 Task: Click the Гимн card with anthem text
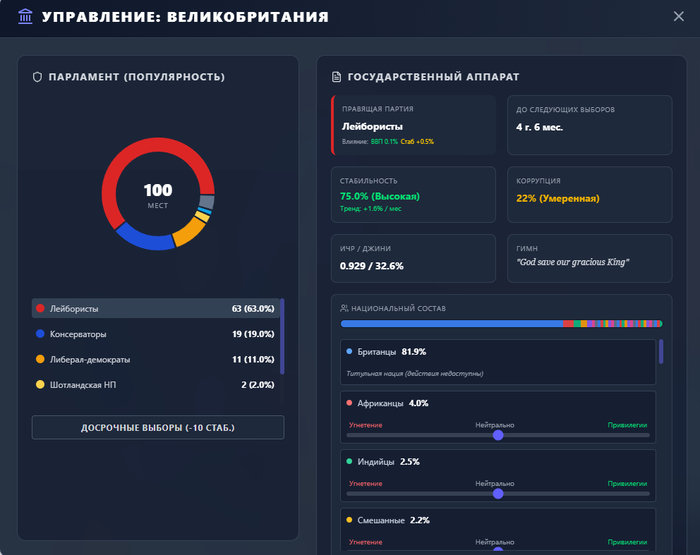coord(590,259)
